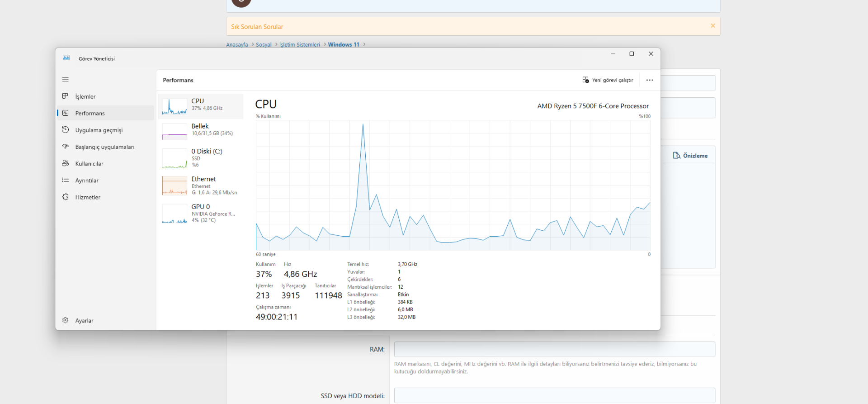Screen dimensions: 868x404
Task: Click the Başlangıç uygulamaları startup icon
Action: click(66, 147)
